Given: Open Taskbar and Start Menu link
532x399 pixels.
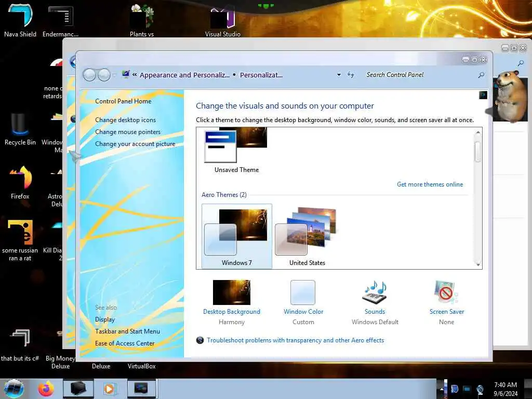Looking at the screenshot, I should 128,331.
